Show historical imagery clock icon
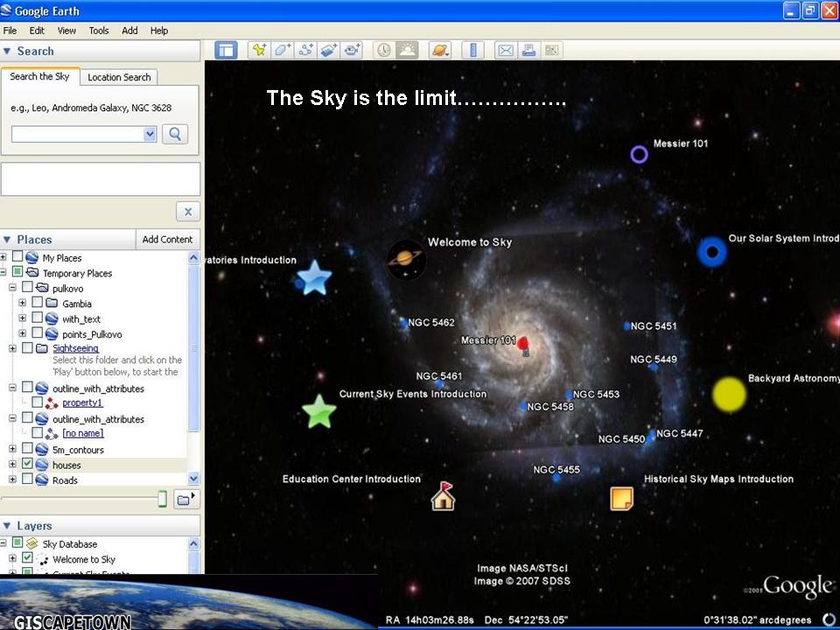The width and height of the screenshot is (840, 630). 383,51
